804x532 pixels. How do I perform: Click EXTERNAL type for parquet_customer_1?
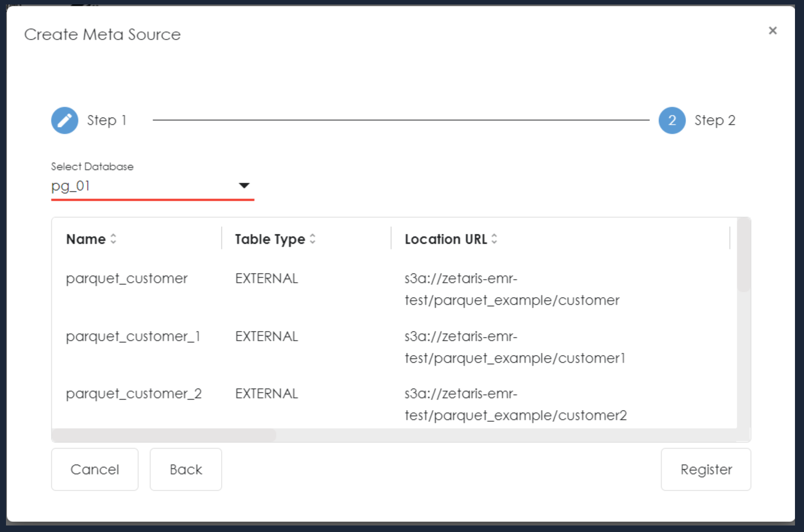coord(266,336)
